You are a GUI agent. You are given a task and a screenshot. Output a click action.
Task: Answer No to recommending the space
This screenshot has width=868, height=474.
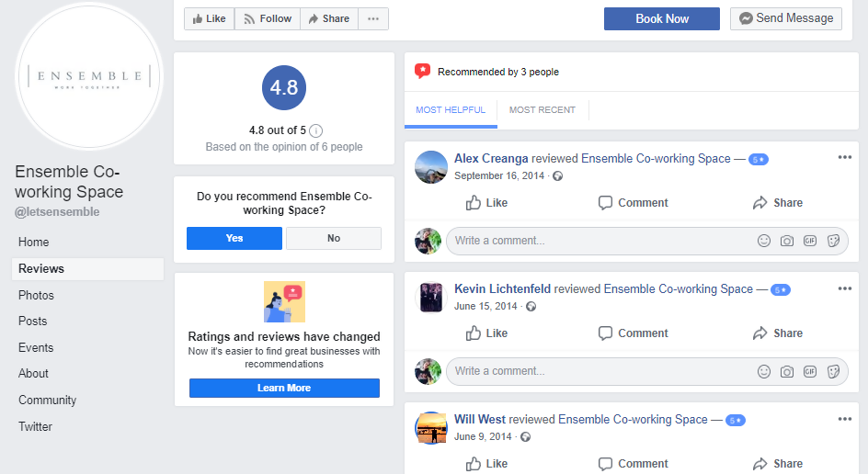pyautogui.click(x=333, y=238)
